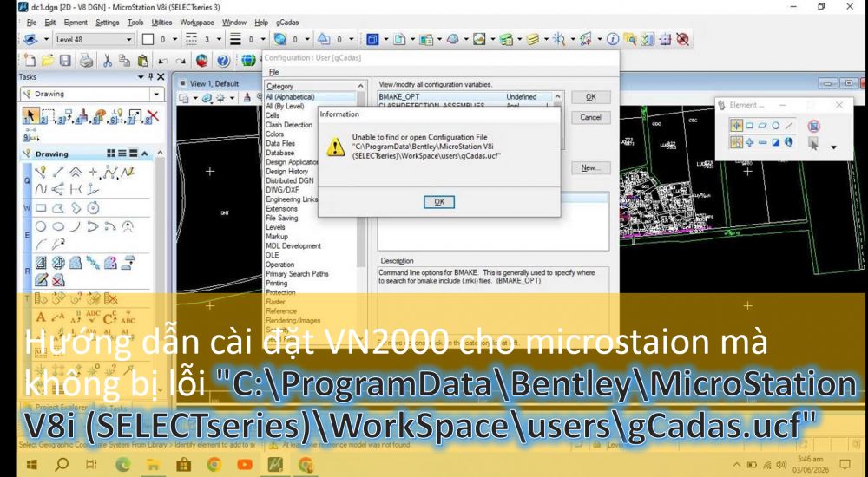Click the Windows Start button
Image resolution: width=868 pixels, height=477 pixels.
(31, 464)
